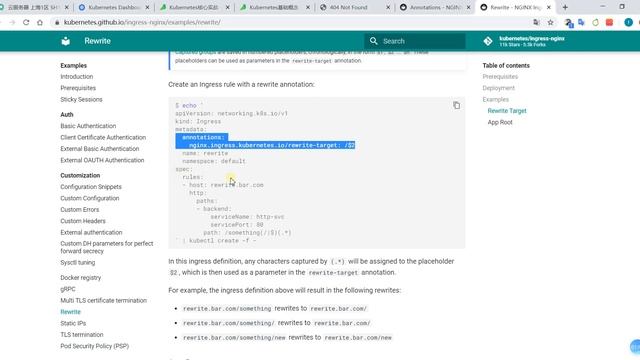
Task: Jump to Prerequisites in table of contents
Action: pyautogui.click(x=500, y=77)
